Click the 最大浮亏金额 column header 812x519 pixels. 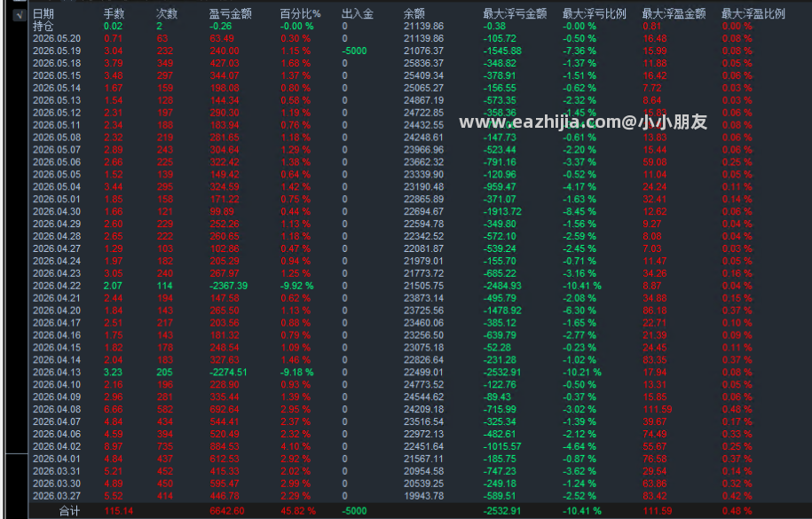[515, 14]
